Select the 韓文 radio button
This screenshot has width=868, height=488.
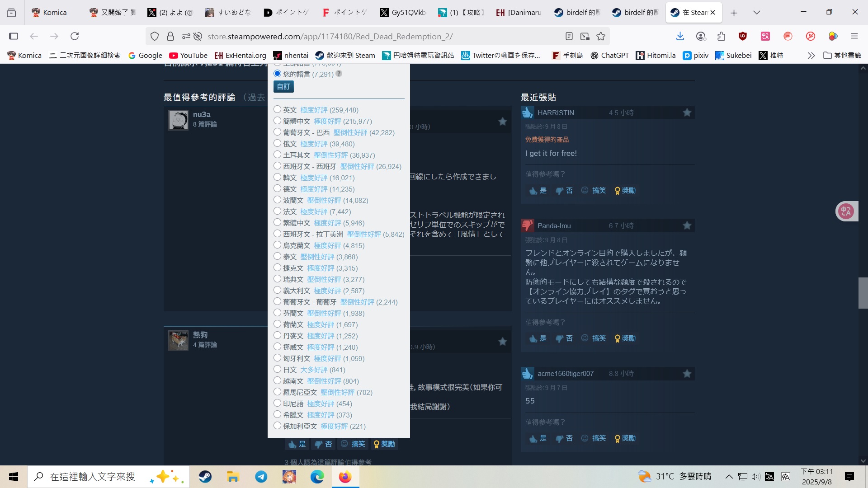click(277, 177)
